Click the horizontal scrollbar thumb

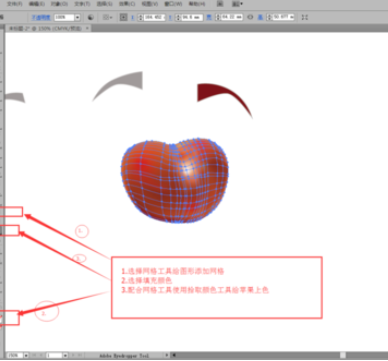[343, 355]
